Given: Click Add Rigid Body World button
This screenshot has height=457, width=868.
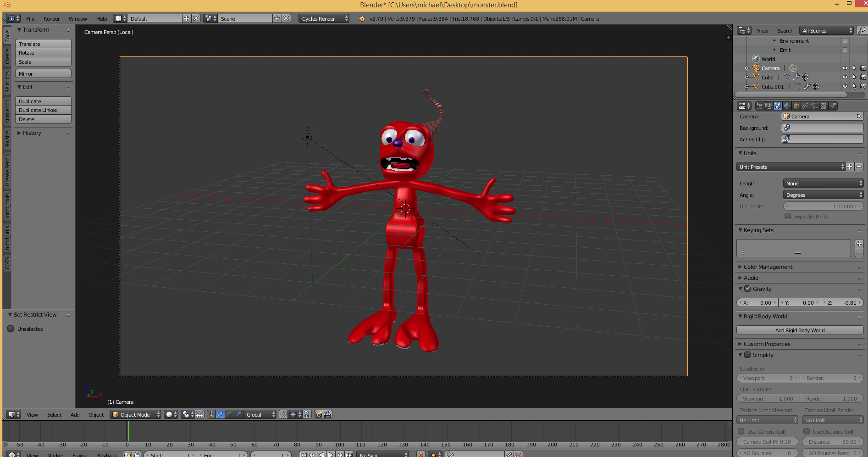Looking at the screenshot, I should click(x=800, y=330).
